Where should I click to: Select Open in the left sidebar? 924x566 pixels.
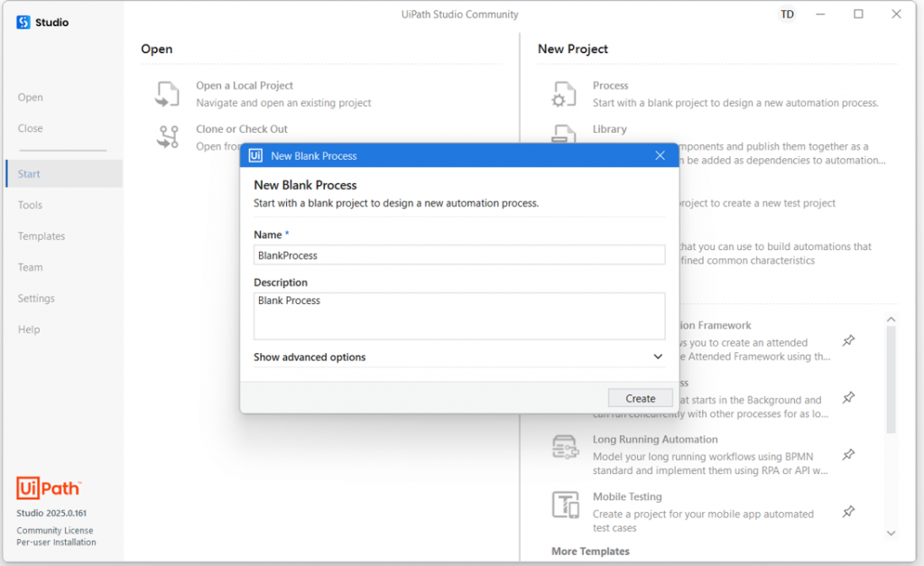pyautogui.click(x=30, y=97)
